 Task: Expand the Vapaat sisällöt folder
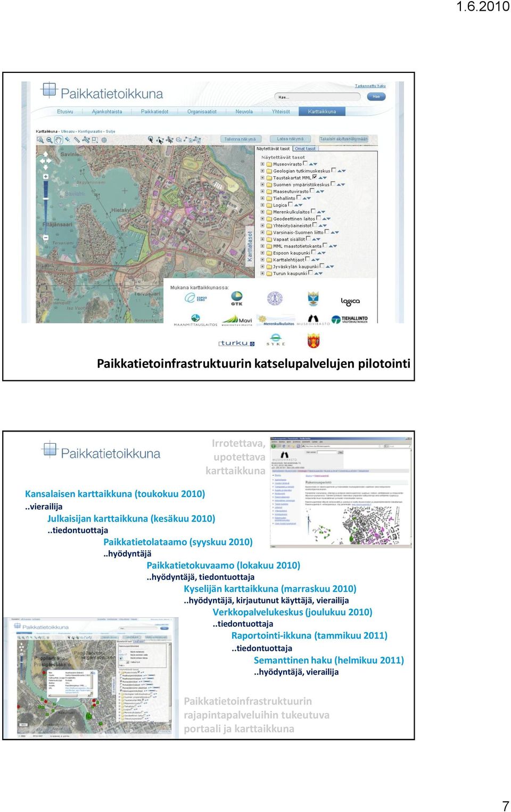pos(262,239)
